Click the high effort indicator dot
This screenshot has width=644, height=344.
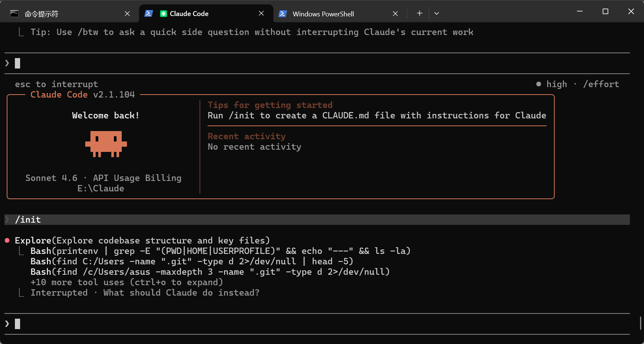coord(539,84)
